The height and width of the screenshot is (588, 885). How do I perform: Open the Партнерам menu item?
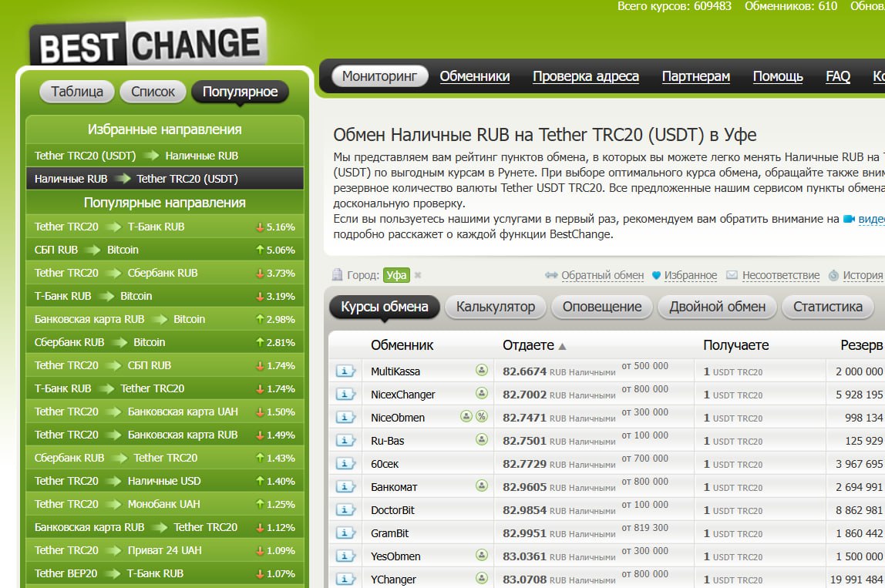tap(696, 76)
